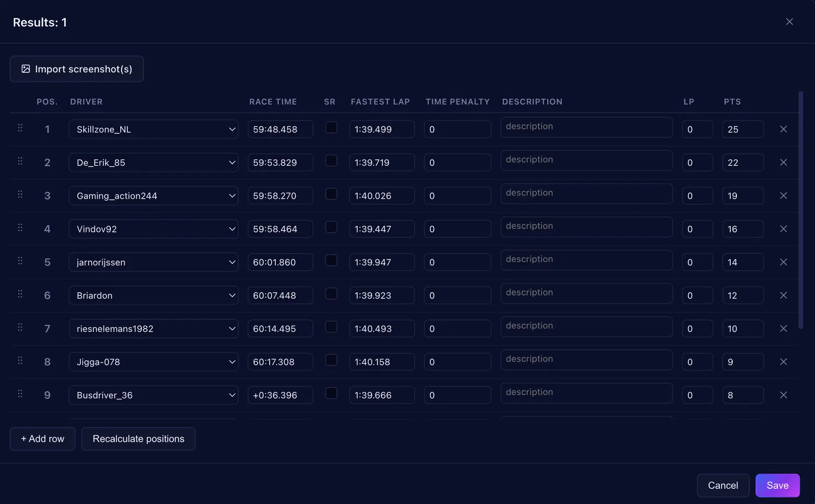Click the results table vertical scrollbar
815x504 pixels.
pos(800,210)
